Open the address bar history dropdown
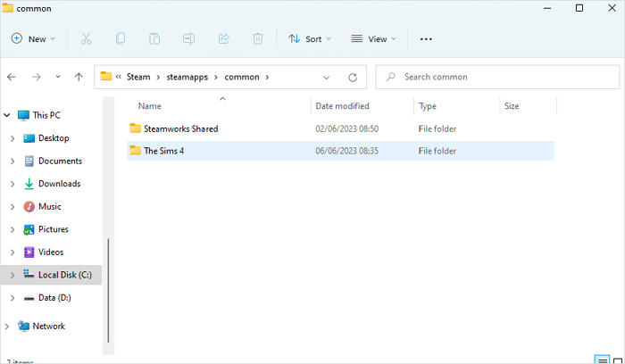 (326, 77)
